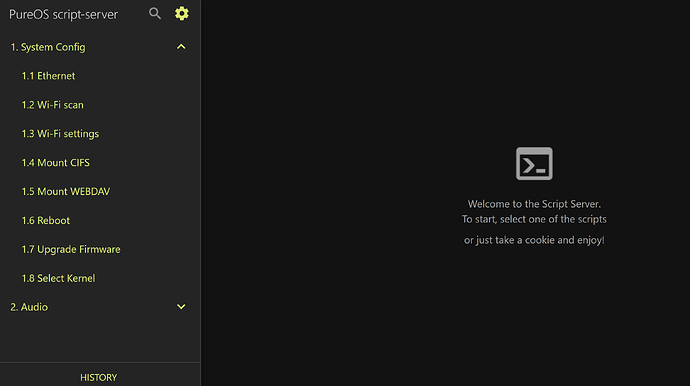Select the 2. Audio group header

pyautogui.click(x=100, y=307)
